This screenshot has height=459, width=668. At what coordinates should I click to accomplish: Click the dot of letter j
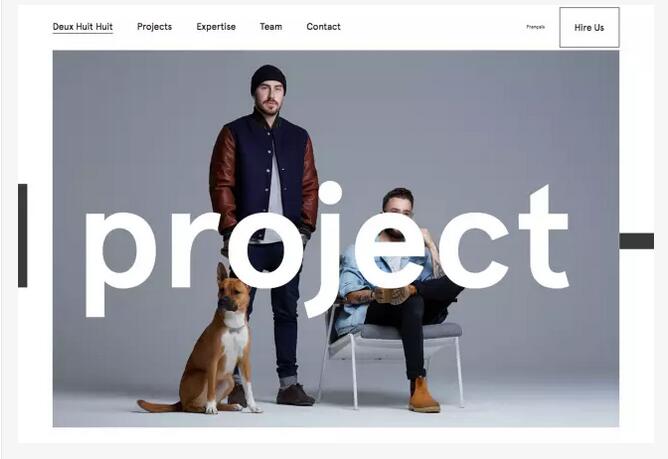pyautogui.click(x=330, y=193)
